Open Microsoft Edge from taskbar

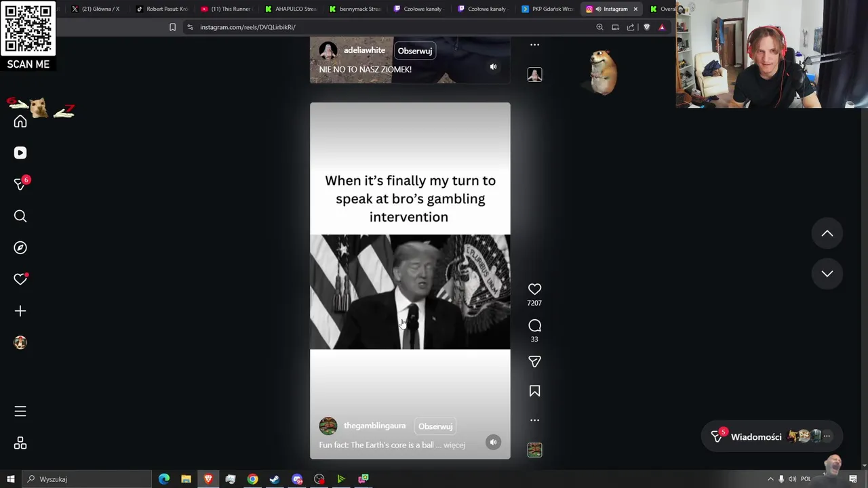coord(164,479)
